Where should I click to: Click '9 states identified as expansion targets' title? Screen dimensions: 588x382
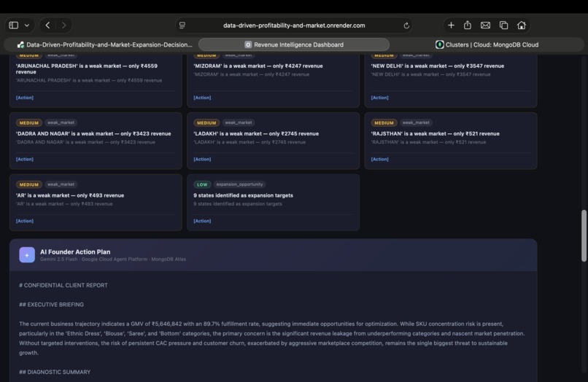[244, 195]
